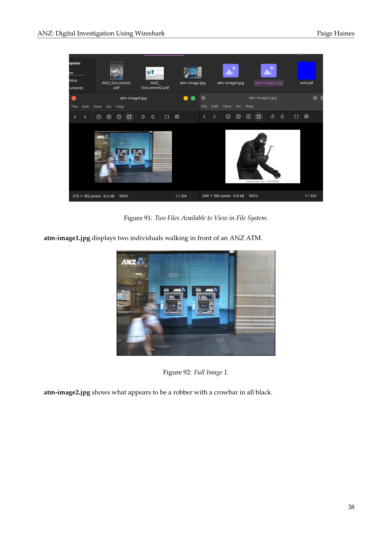Zoom in using atm-image1.jpg toolbar
This screenshot has width=392, height=554.
pos(109,117)
